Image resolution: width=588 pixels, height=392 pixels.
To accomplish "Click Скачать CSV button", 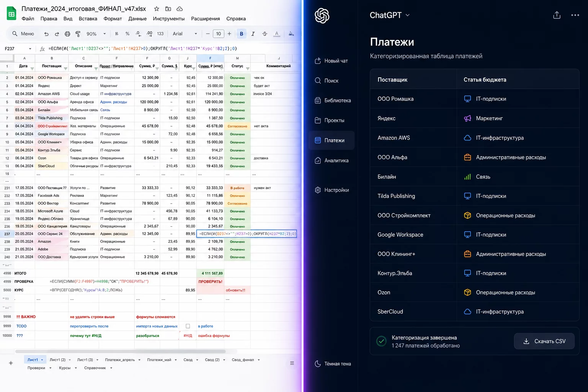I will pyautogui.click(x=544, y=341).
